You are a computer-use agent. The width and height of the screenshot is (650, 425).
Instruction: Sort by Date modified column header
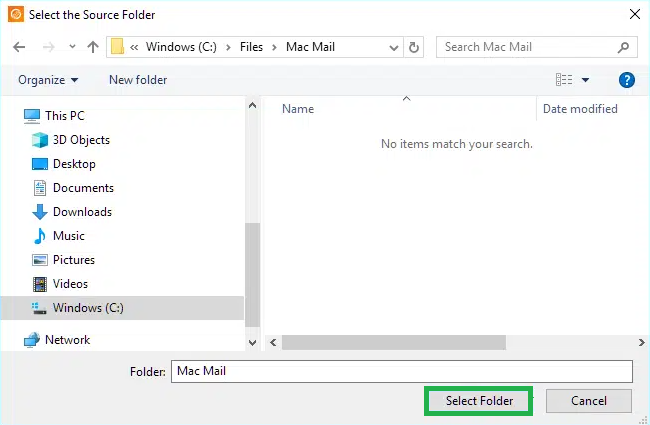pos(580,109)
